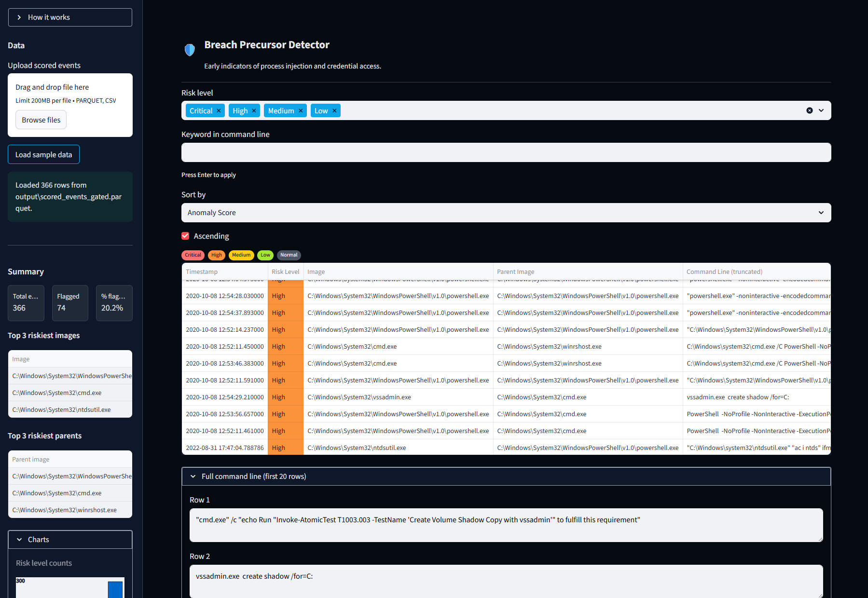
Task: Click cmd.exe in Top 3 riskiest parents
Action: coord(70,493)
